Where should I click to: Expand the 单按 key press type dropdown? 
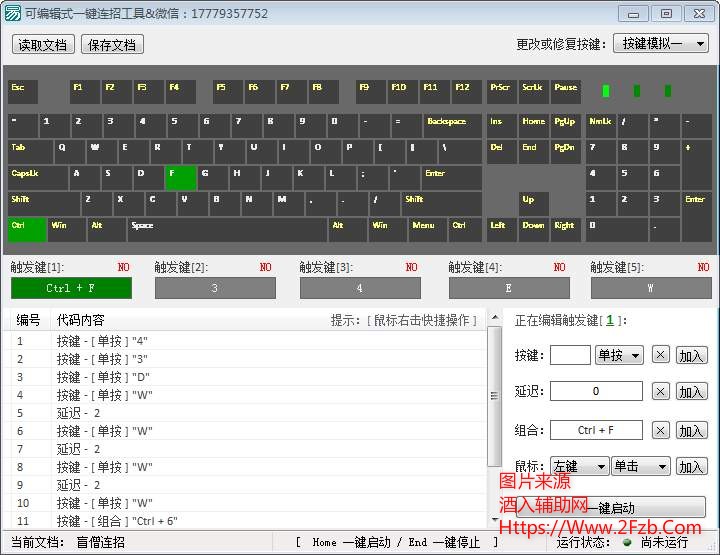tap(619, 355)
